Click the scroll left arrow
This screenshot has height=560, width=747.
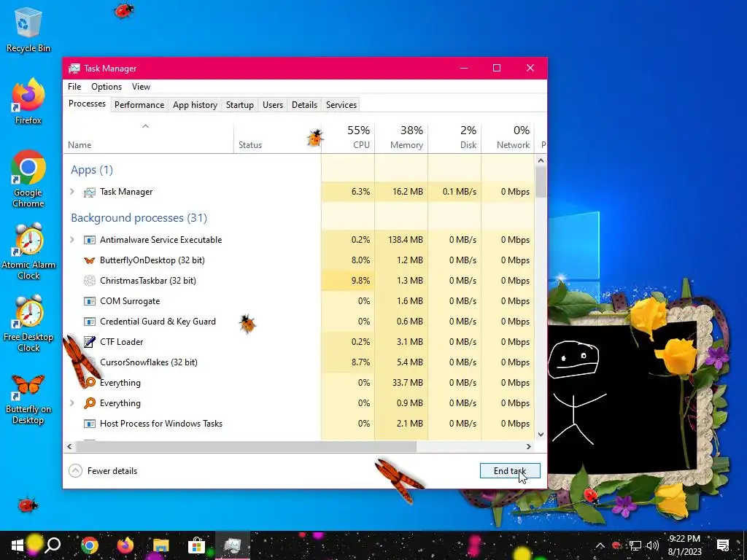point(69,447)
